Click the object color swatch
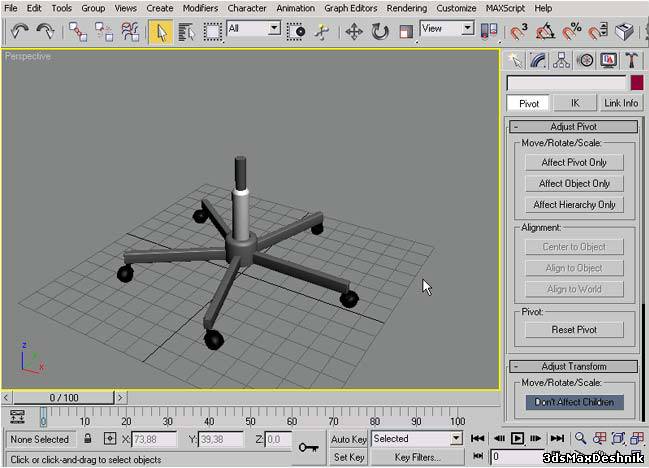The image size is (649, 468). (637, 83)
